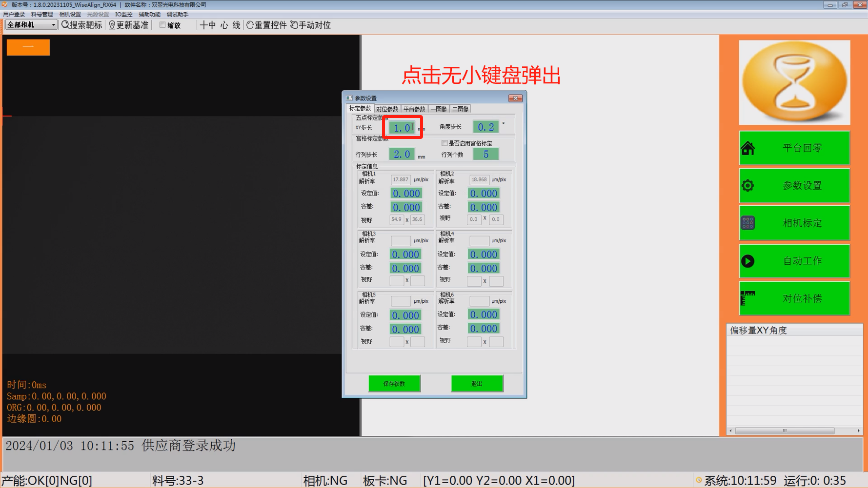Open the 辅助功能 menu
This screenshot has width=868, height=488.
(x=149, y=15)
